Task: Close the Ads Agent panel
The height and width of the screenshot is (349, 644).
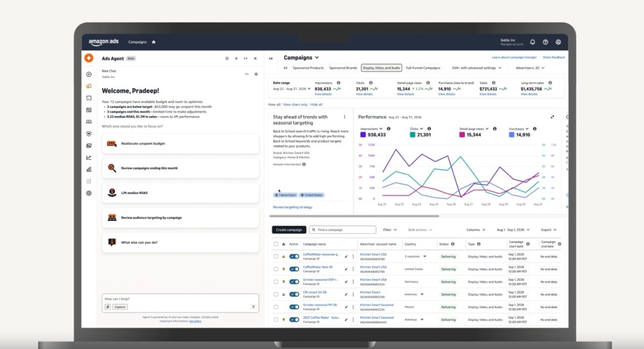Action: point(255,59)
